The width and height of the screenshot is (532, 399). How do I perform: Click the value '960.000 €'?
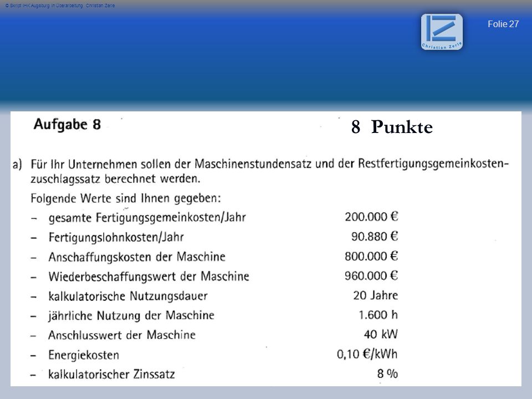(371, 276)
